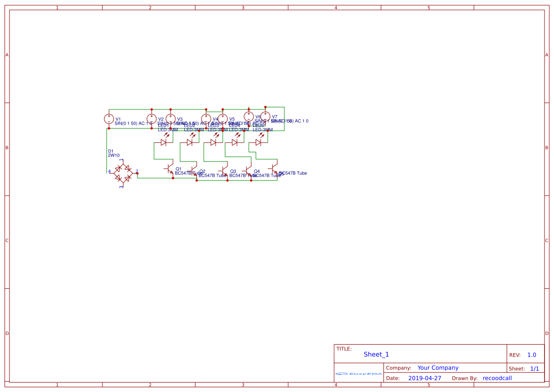554x392 pixels.
Task: Select V1's 'SIN(0 1 50) AC 1 0' text
Action: tap(133, 123)
